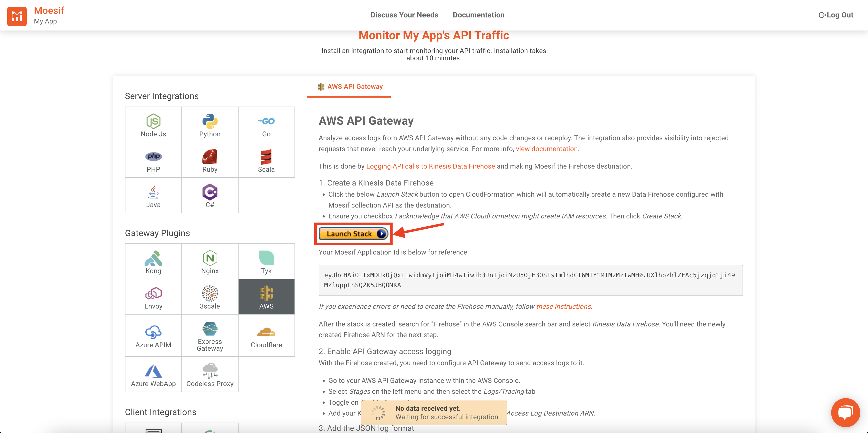Select the Node.Js server integration

pos(153,124)
